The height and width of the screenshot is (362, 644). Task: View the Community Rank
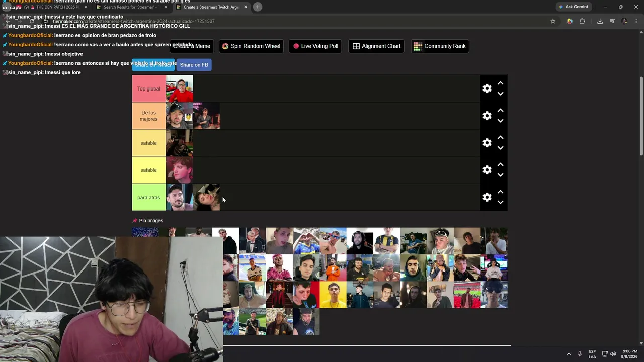pos(440,46)
